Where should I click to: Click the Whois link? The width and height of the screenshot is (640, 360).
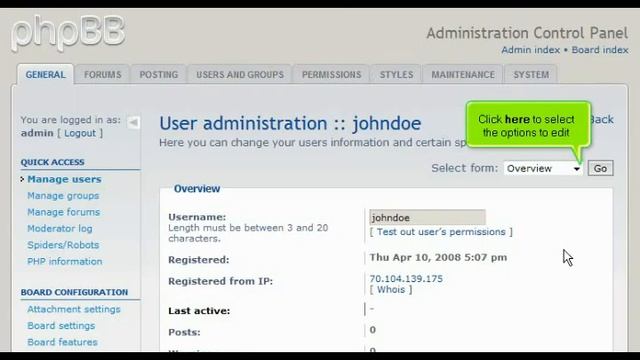click(x=391, y=289)
